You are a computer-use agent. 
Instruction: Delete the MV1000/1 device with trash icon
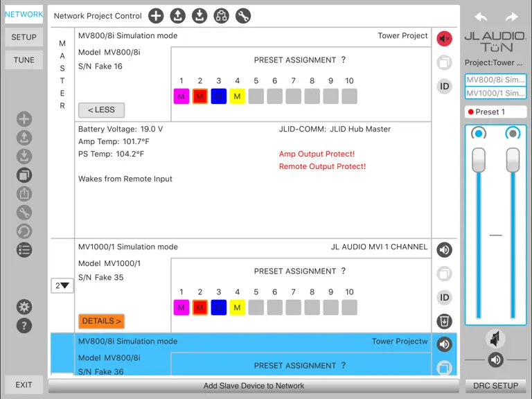[x=444, y=321]
